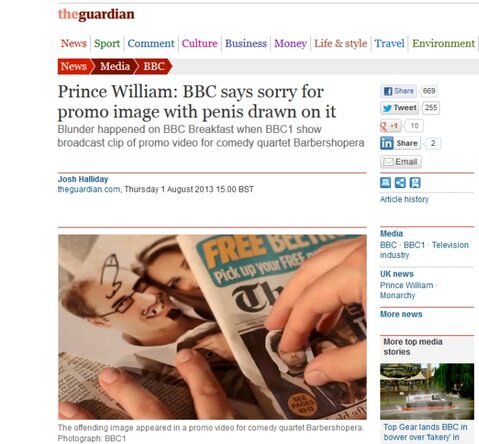479x444 pixels.
Task: Click the Twitter Tweet button
Action: [399, 108]
